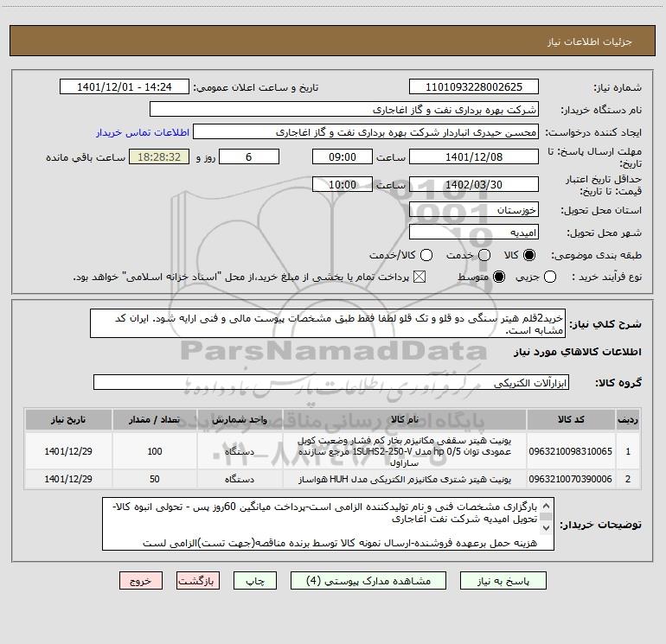Click the خروج exit button
The height and width of the screenshot is (644, 666).
pos(141,581)
